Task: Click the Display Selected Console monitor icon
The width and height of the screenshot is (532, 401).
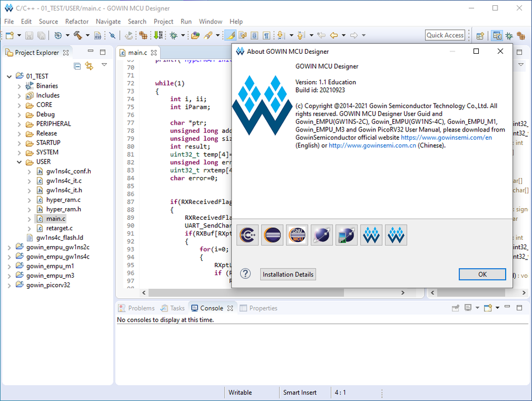Action: click(468, 308)
